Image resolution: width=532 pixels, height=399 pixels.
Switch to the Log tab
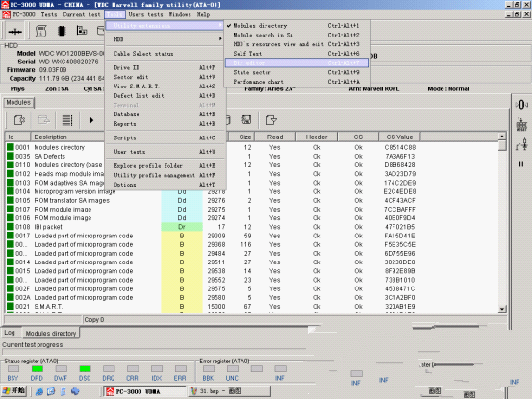10,333
